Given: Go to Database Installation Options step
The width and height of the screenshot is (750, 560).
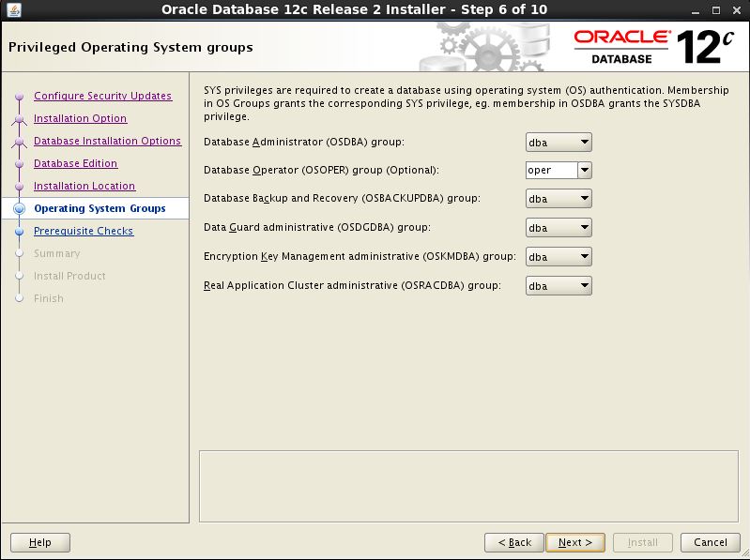Looking at the screenshot, I should (107, 141).
